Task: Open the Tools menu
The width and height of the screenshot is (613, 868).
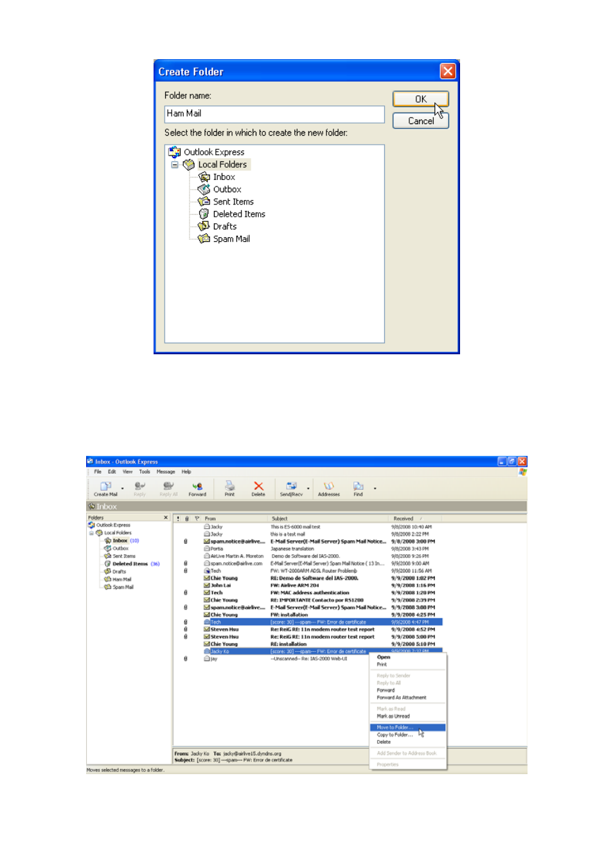Action: click(x=145, y=472)
